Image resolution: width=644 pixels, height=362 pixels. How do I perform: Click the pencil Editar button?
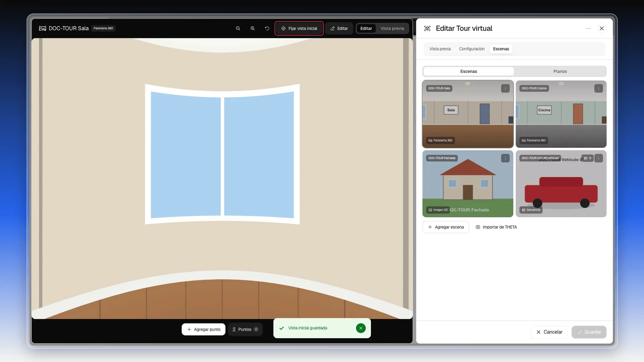tap(339, 28)
